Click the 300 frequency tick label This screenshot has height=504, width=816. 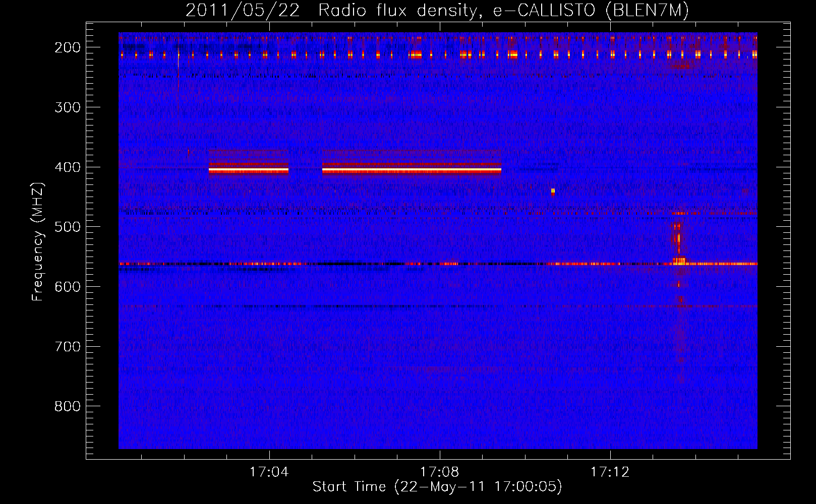(68, 107)
